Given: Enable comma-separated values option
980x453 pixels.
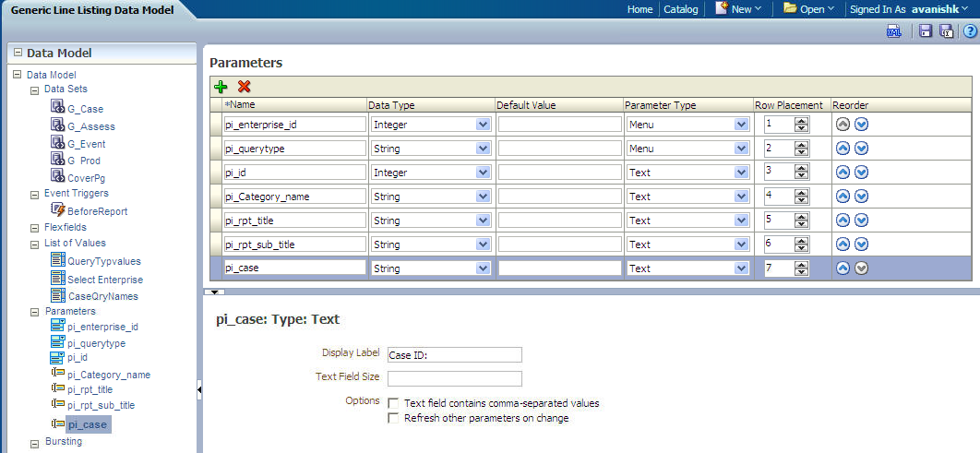Looking at the screenshot, I should pyautogui.click(x=393, y=403).
